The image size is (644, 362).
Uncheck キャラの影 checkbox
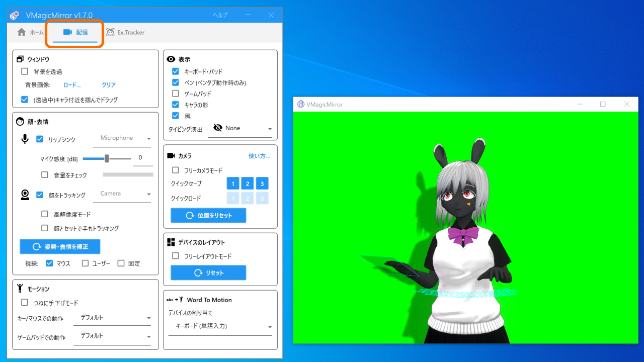pos(176,105)
